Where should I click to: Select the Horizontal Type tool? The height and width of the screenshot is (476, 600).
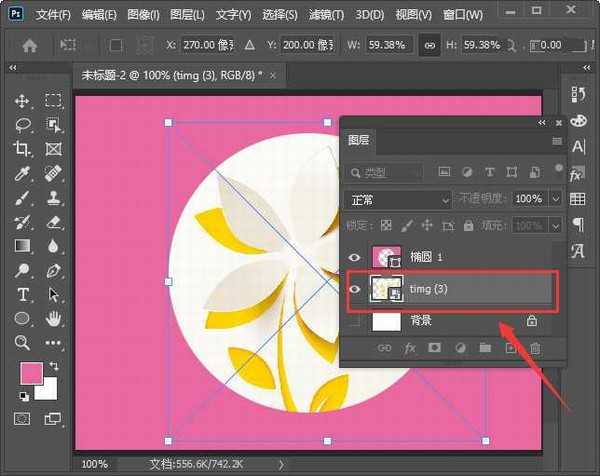(x=23, y=294)
